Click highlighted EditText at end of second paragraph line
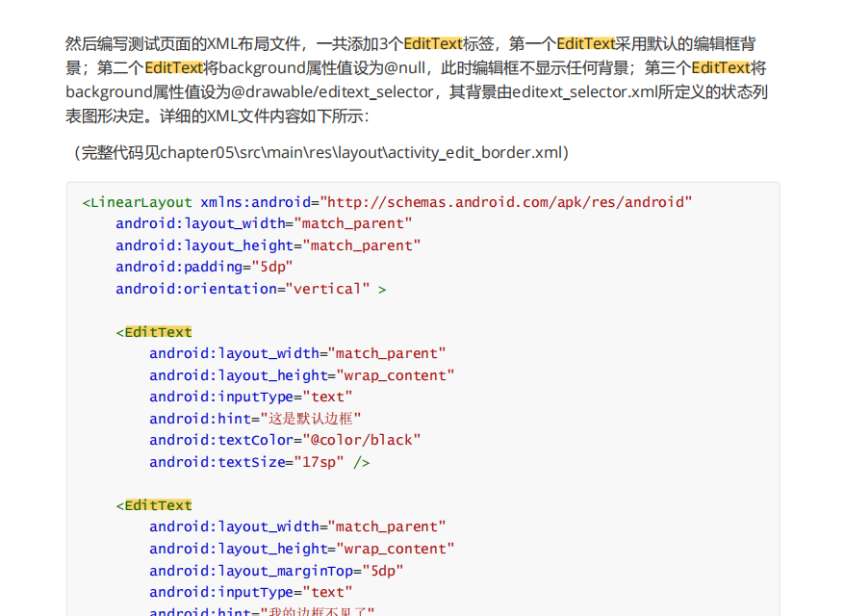Image resolution: width=844 pixels, height=616 pixels. coord(721,67)
